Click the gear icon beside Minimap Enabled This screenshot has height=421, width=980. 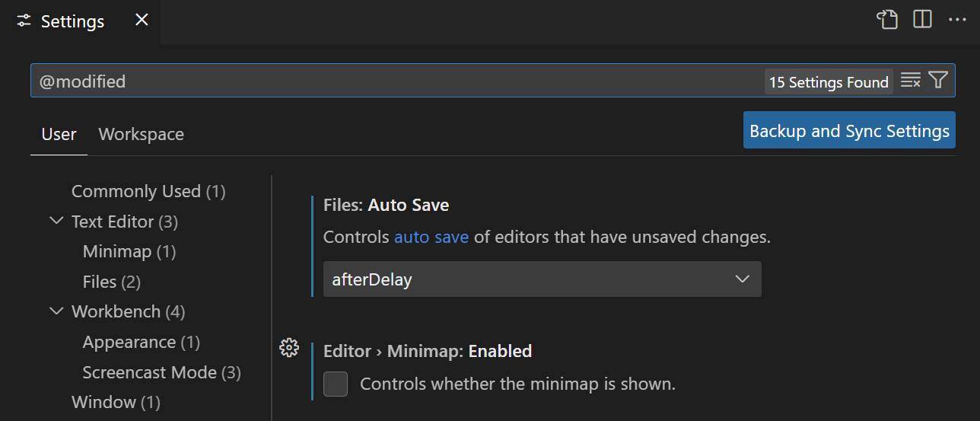coord(289,348)
